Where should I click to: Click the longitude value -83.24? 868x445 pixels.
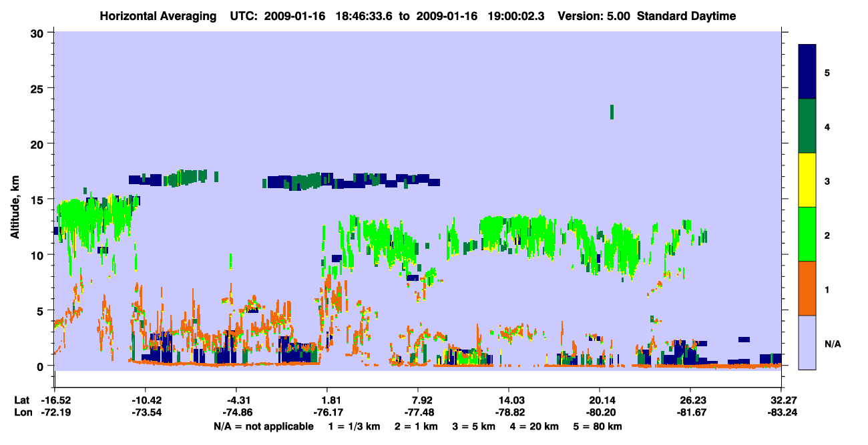click(x=781, y=413)
